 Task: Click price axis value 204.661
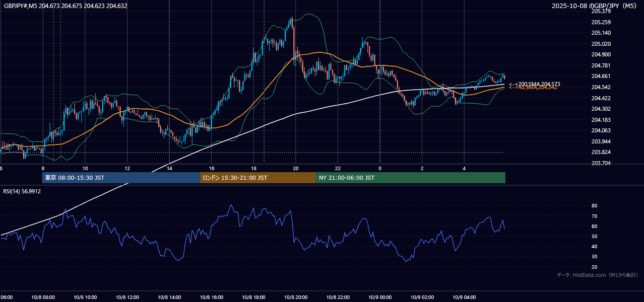[601, 76]
